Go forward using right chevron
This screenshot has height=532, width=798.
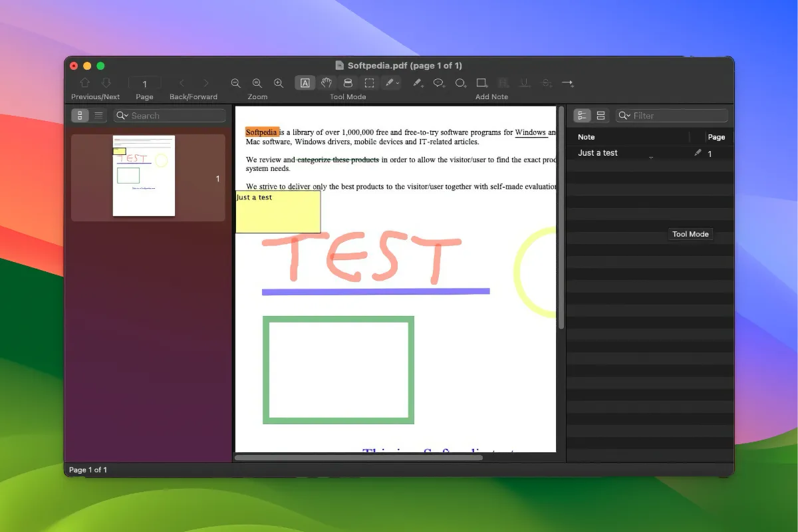(205, 83)
